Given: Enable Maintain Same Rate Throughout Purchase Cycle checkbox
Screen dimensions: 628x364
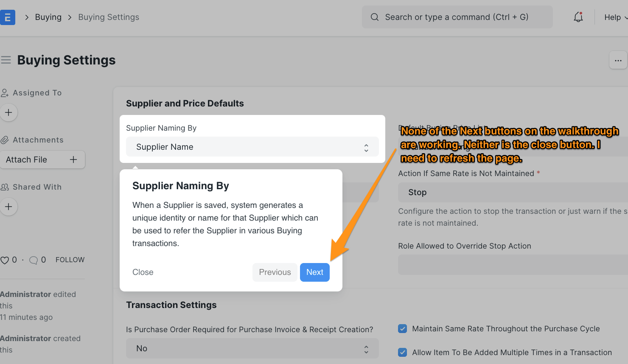Looking at the screenshot, I should 403,329.
